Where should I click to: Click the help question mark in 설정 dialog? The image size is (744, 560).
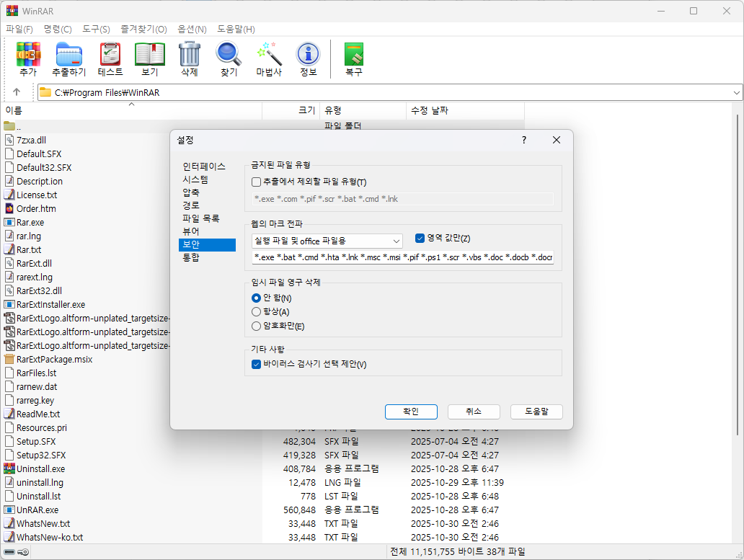[x=524, y=140]
